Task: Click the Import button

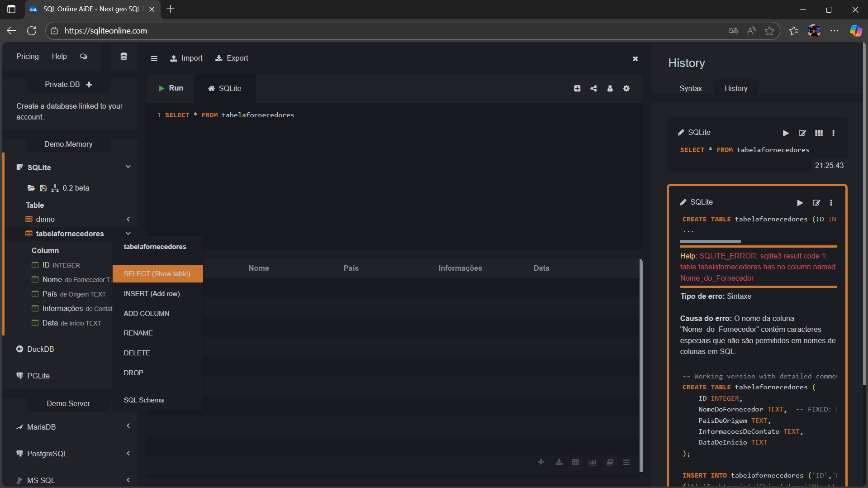Action: point(186,58)
